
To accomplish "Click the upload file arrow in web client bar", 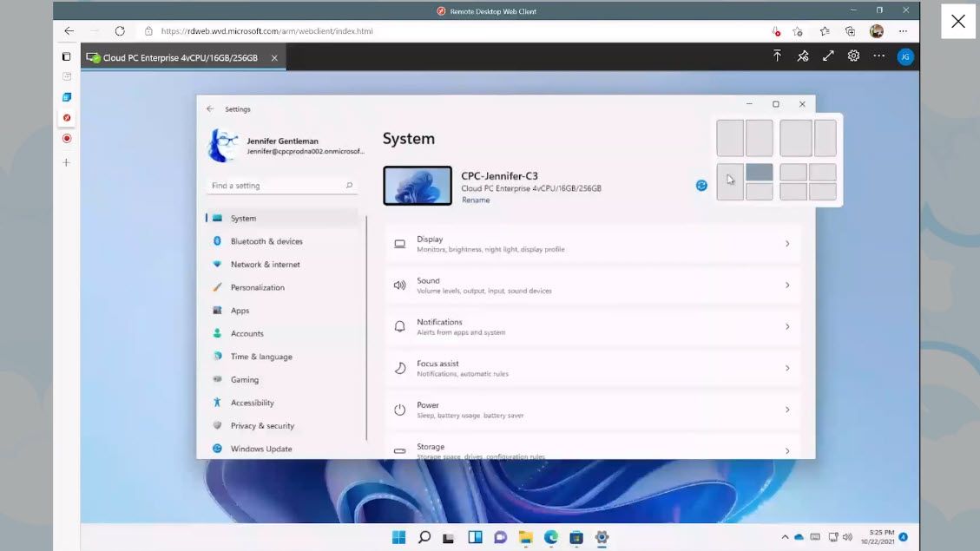I will [x=777, y=56].
